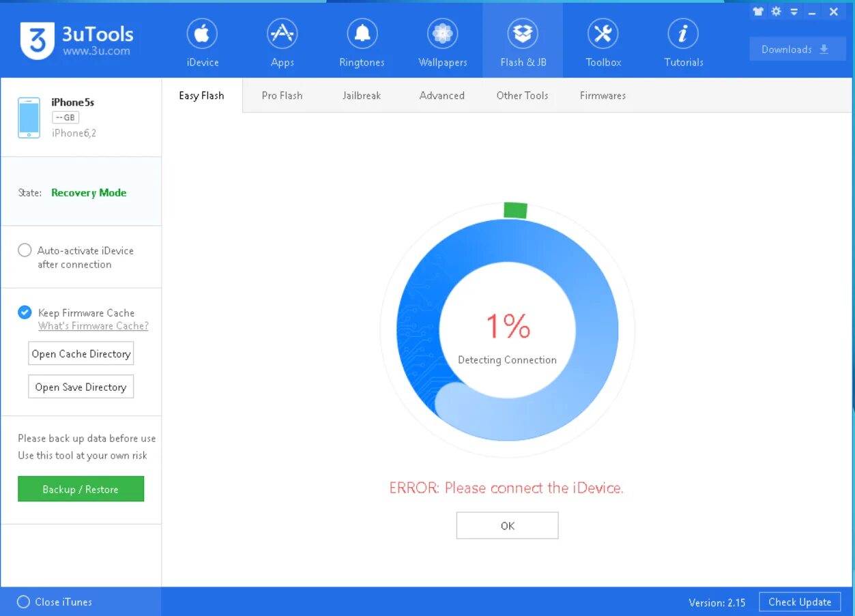Click OK to dismiss the error

(507, 526)
